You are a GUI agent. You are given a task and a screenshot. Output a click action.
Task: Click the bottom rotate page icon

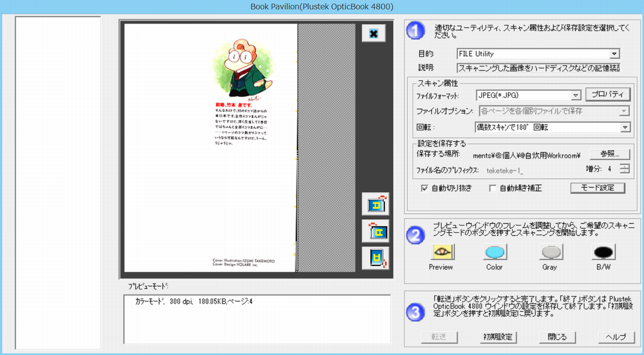click(x=375, y=258)
